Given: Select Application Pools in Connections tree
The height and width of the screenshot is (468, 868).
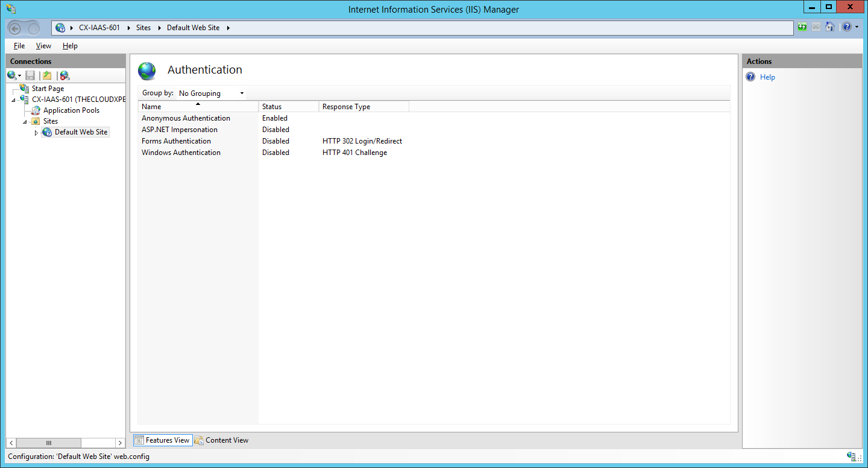Looking at the screenshot, I should (x=71, y=110).
